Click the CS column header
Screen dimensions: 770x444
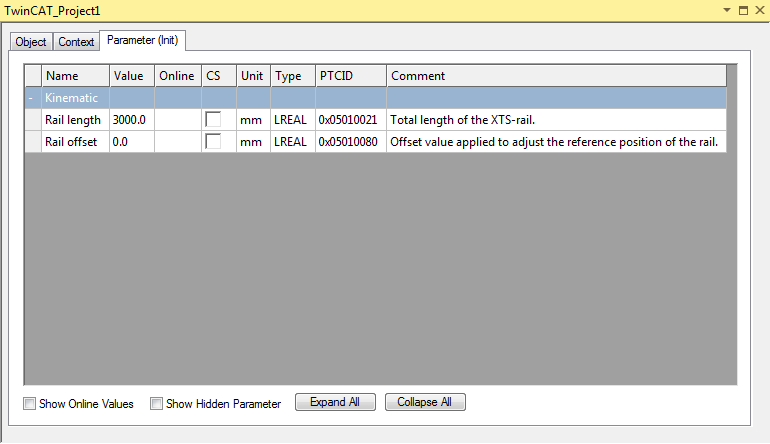pyautogui.click(x=219, y=76)
